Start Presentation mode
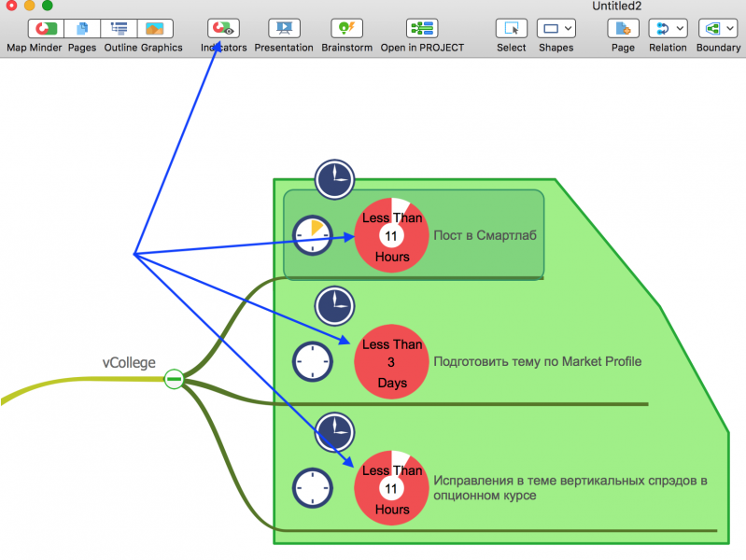Screen dimensions: 746x560 pyautogui.click(x=284, y=29)
